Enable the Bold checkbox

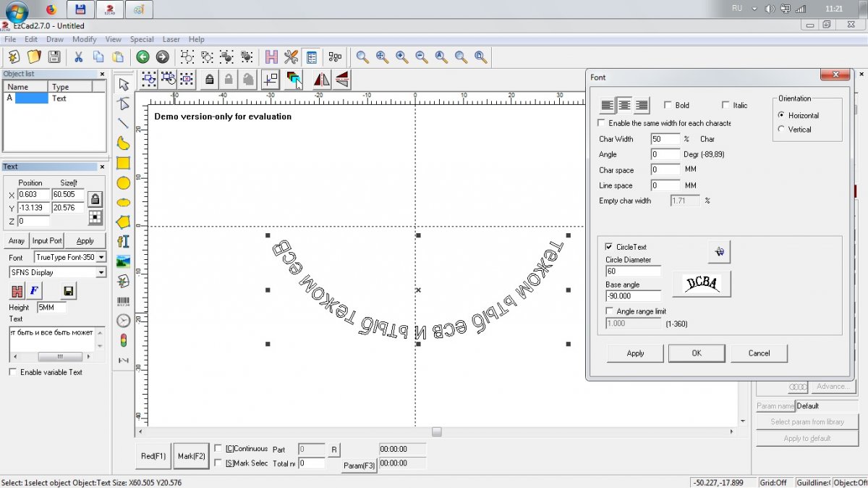668,106
